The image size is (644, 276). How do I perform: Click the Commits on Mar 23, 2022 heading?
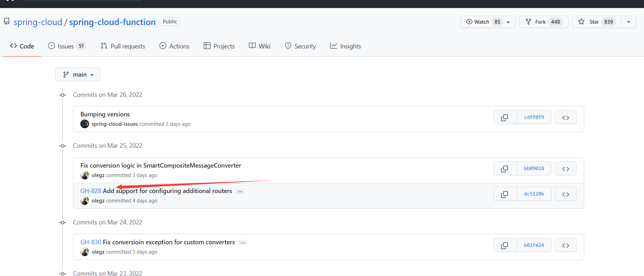108,273
